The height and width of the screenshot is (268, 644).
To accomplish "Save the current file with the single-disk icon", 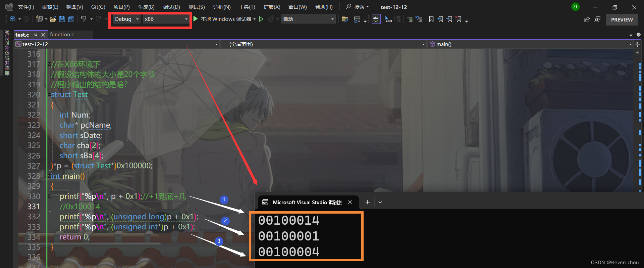I will pyautogui.click(x=62, y=19).
